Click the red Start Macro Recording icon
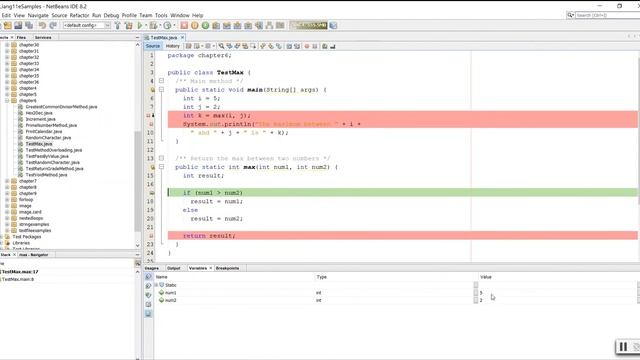This screenshot has height=360, width=640. (307, 46)
